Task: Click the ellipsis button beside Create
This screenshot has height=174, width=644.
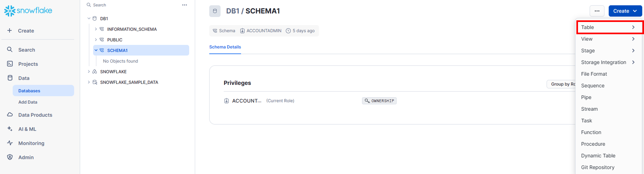Action: point(597,11)
